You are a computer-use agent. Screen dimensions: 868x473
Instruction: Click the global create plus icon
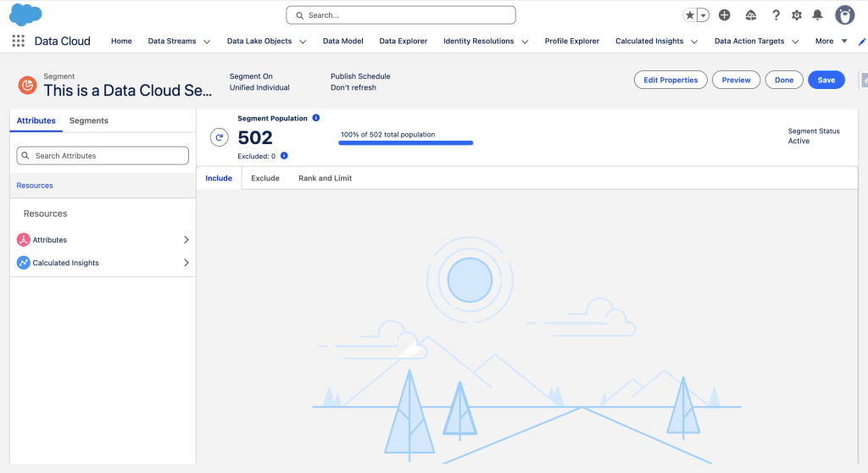click(x=724, y=15)
